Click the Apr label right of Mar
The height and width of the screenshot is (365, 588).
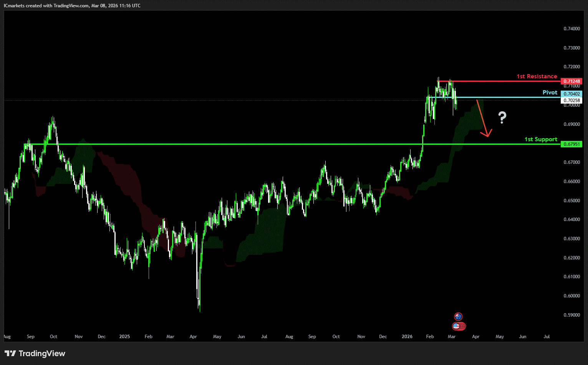475,337
